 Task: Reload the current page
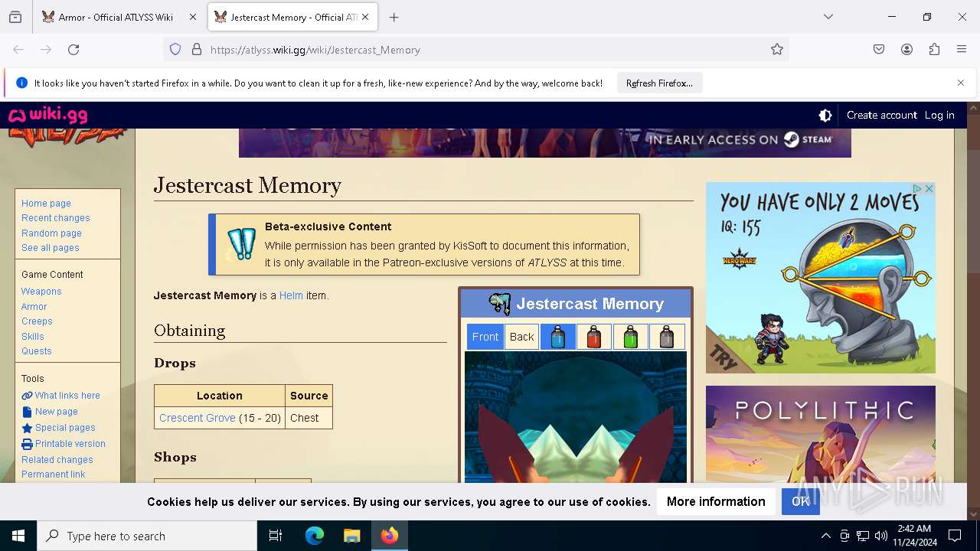(73, 50)
